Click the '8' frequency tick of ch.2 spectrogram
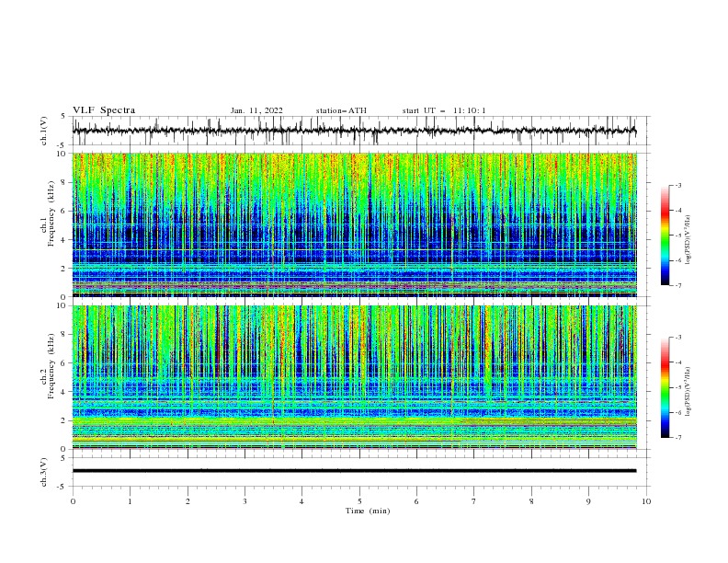This screenshot has width=728, height=563. 63,335
